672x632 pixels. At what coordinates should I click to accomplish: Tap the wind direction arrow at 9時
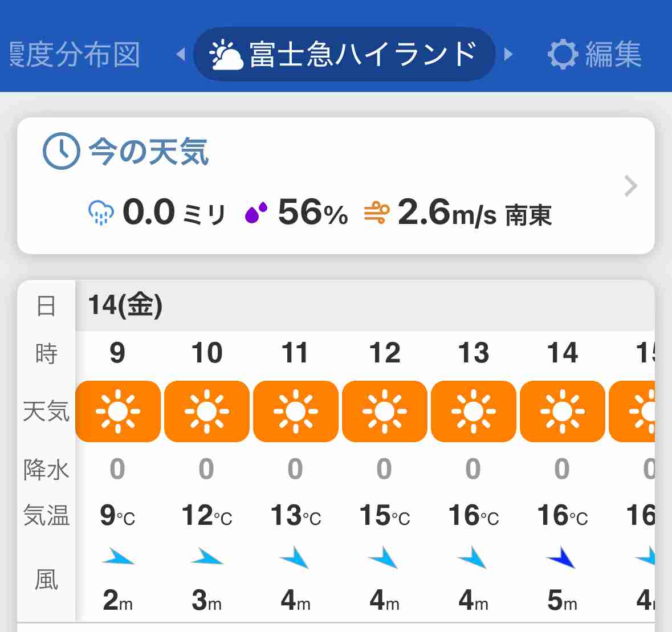point(118,556)
